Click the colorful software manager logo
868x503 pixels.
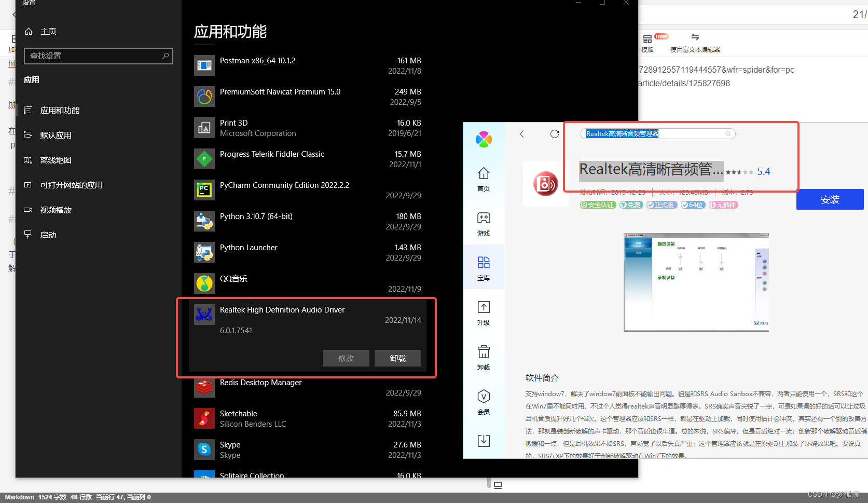click(484, 139)
